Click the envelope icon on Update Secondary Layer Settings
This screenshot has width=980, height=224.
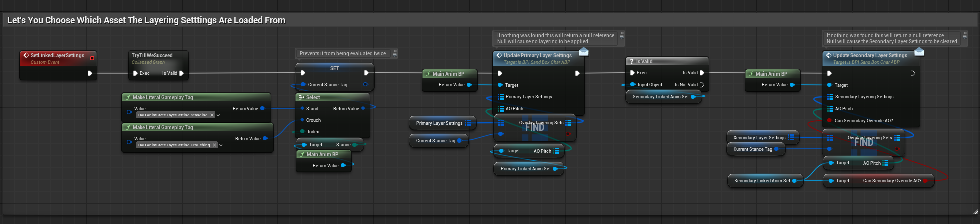click(919, 52)
